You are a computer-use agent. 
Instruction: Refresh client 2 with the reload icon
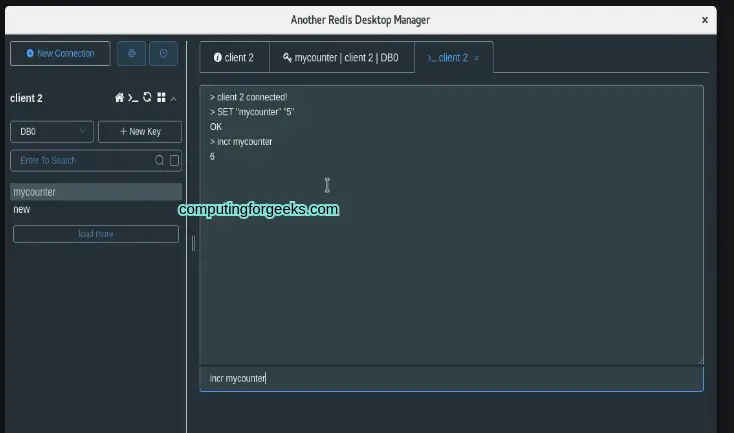click(x=147, y=97)
